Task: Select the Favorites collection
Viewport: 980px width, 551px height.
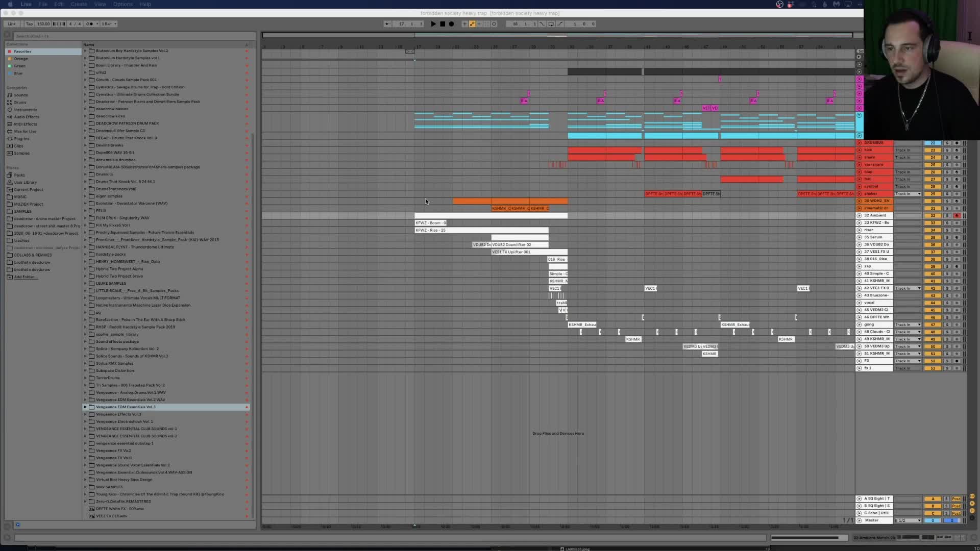Action: point(22,52)
